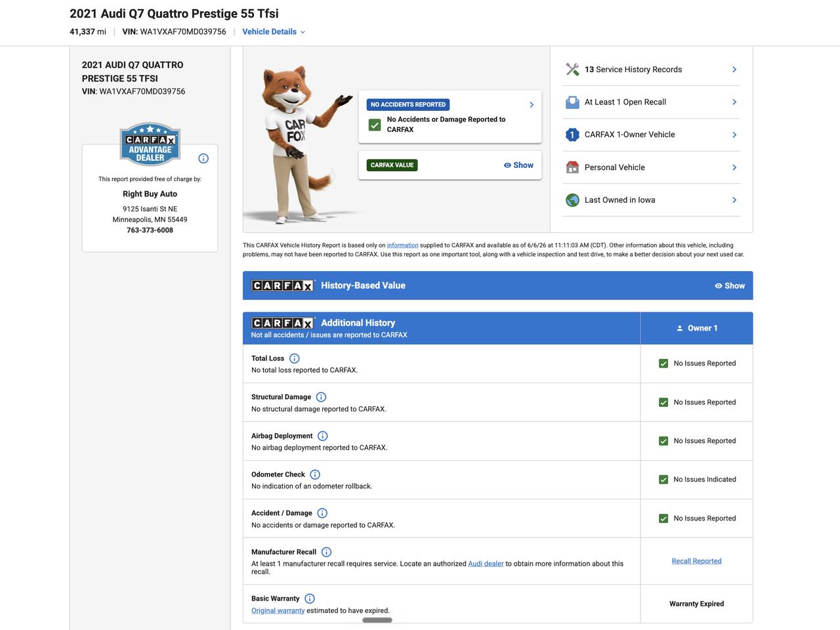Click the CARFAX VALUE badge
This screenshot has width=840, height=630.
(392, 165)
